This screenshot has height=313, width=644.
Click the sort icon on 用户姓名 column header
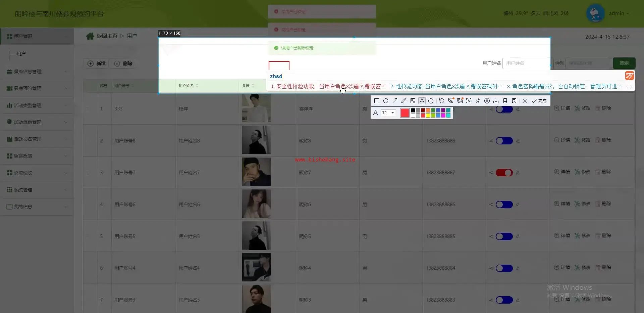[x=197, y=86]
